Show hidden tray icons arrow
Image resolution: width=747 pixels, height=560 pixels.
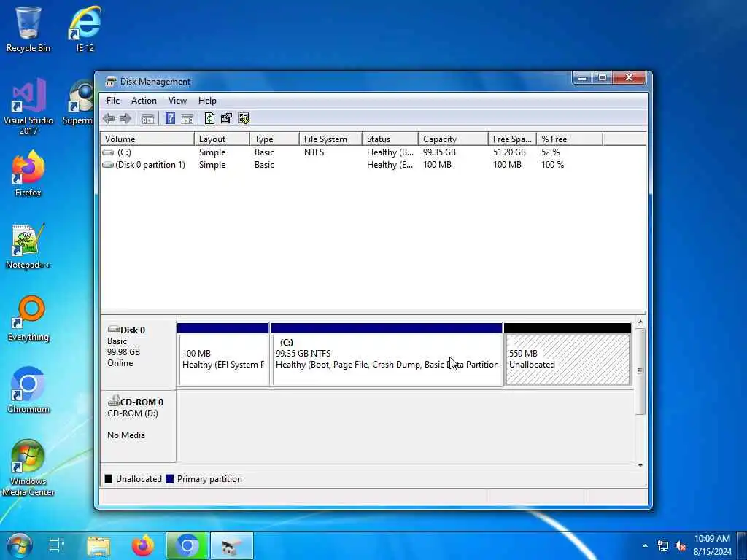click(x=645, y=545)
